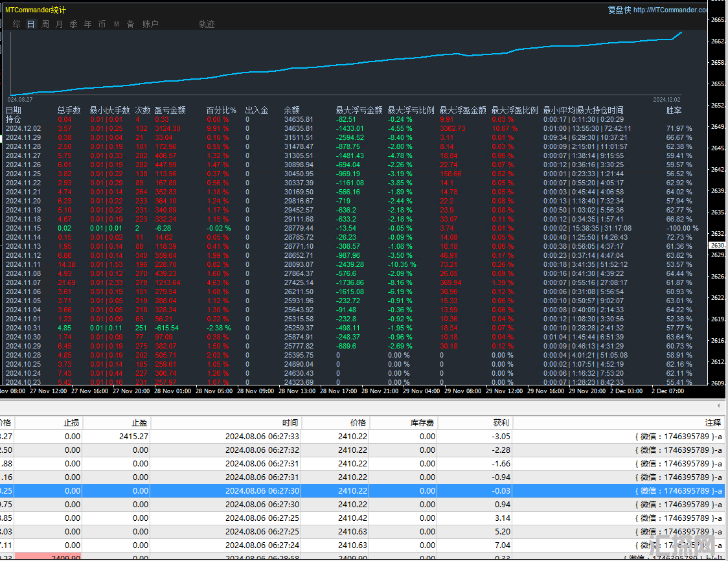The width and height of the screenshot is (728, 561).
Task: Switch to the 月 monthly tab
Action: coord(60,24)
